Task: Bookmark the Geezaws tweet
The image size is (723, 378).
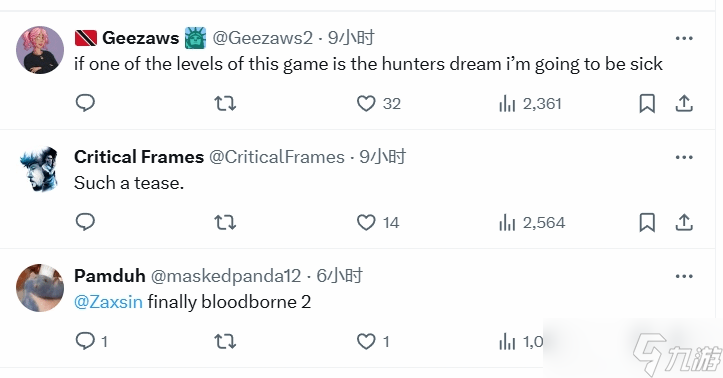Action: [647, 103]
